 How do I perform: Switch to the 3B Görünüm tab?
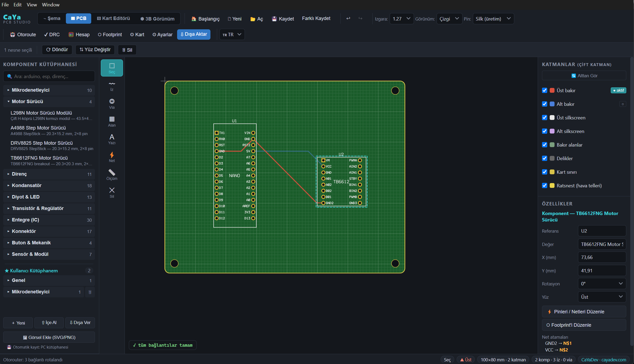[157, 19]
